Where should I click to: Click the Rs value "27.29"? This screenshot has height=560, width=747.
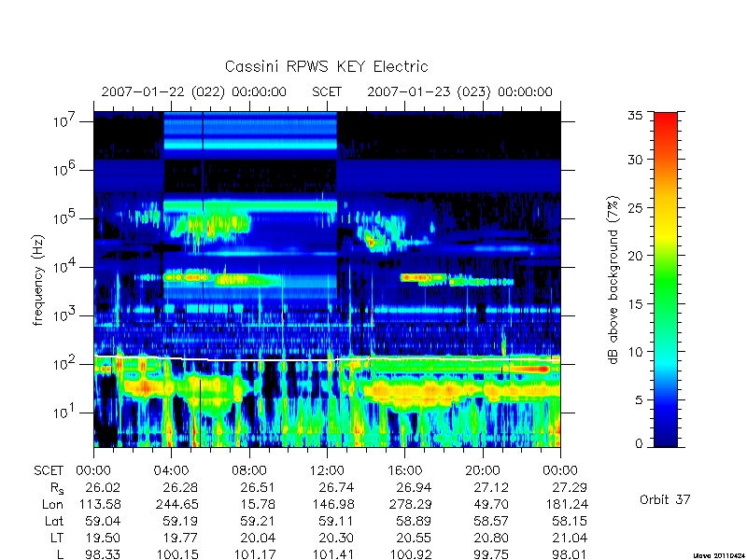569,487
